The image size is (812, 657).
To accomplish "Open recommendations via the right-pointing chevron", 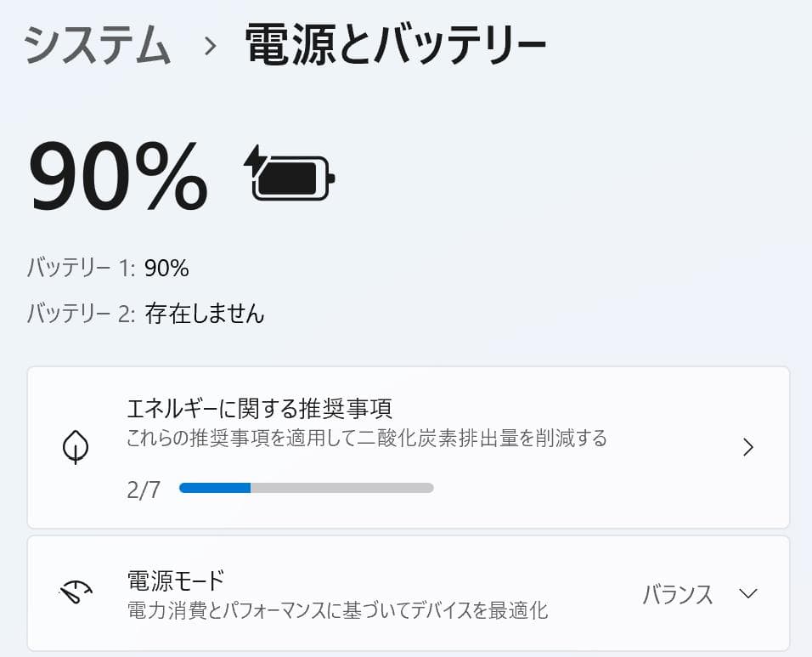I will point(748,447).
